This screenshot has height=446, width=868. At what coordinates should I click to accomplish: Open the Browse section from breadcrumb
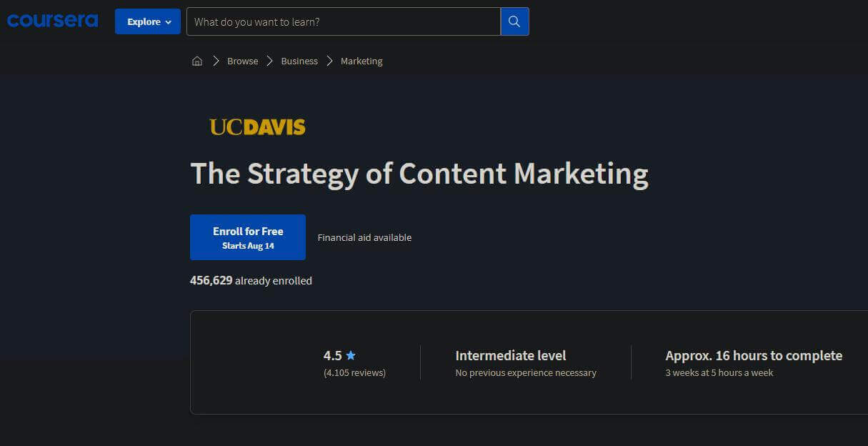tap(242, 61)
